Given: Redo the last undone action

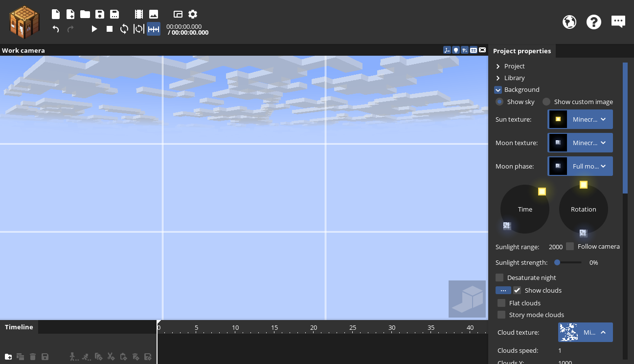Looking at the screenshot, I should point(70,29).
